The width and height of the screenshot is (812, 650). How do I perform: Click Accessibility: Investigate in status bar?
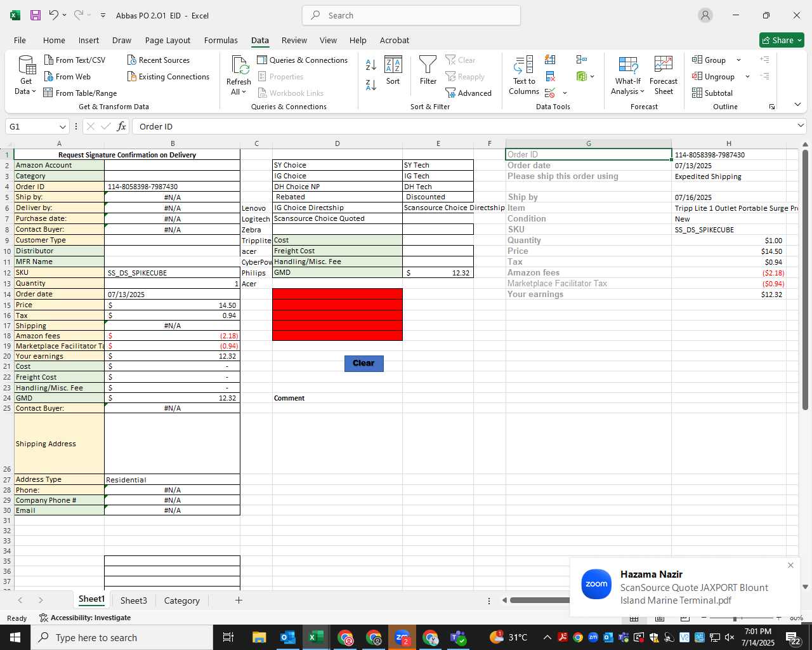85,618
